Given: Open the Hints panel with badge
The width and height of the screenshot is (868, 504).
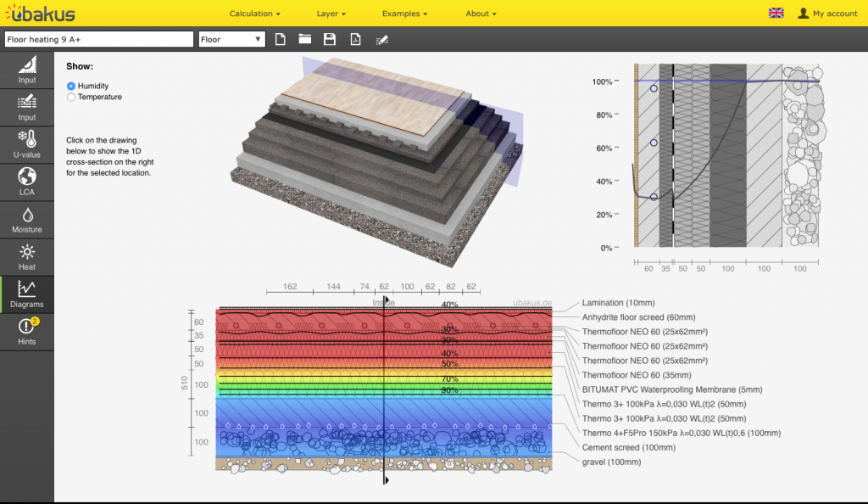Looking at the screenshot, I should [27, 332].
